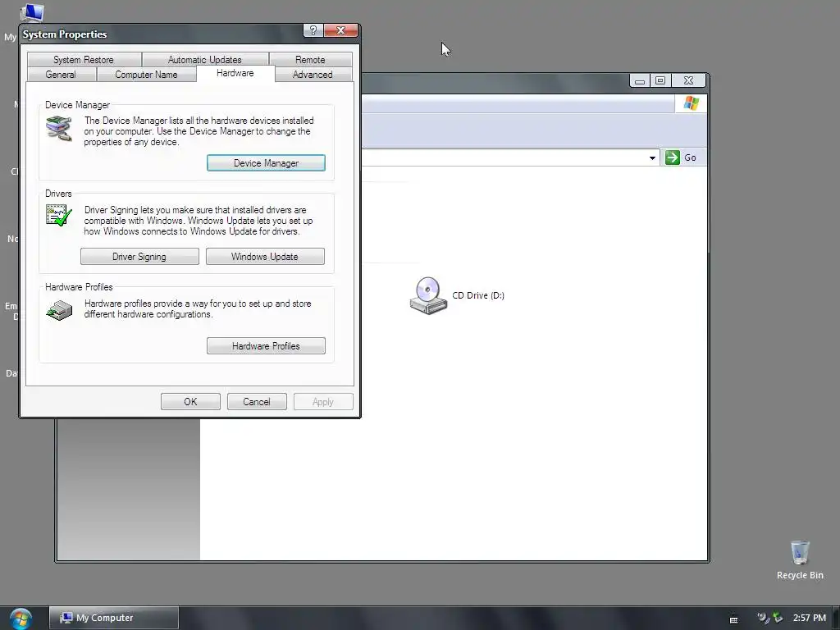Click the keyboard tray icon

pos(734,620)
